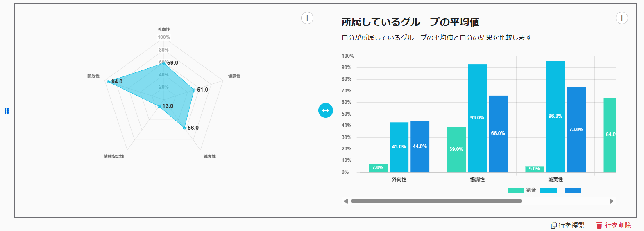Select the 94.0 開放性 point on the radar
Viewport: 644px width, 231px height.
(108, 82)
